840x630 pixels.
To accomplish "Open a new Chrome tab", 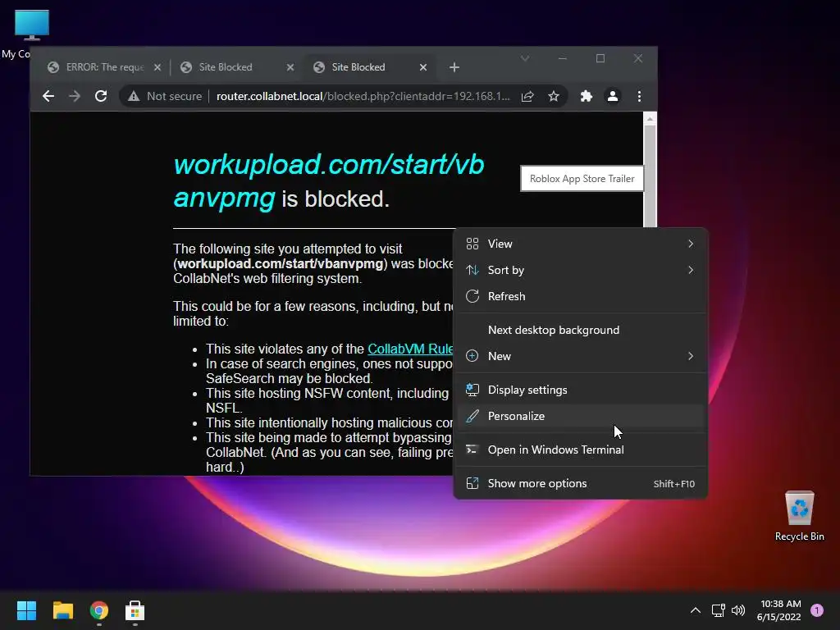I will [x=454, y=67].
